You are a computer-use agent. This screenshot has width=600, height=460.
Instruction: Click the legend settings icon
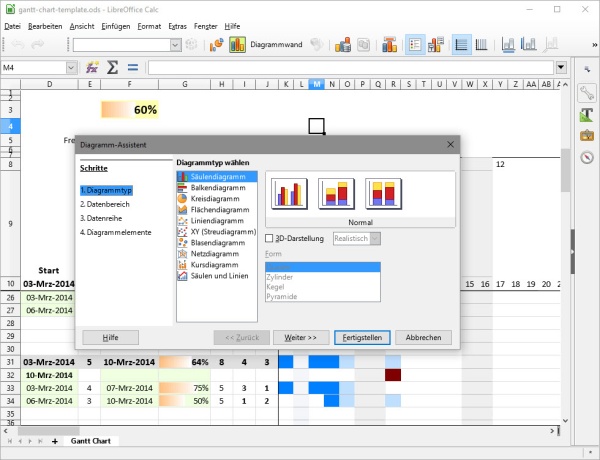(x=436, y=45)
